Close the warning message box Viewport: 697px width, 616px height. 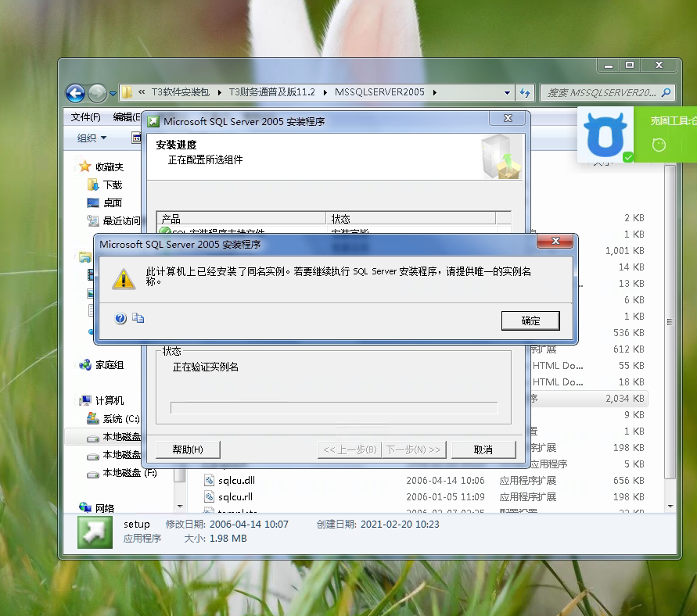(x=555, y=241)
